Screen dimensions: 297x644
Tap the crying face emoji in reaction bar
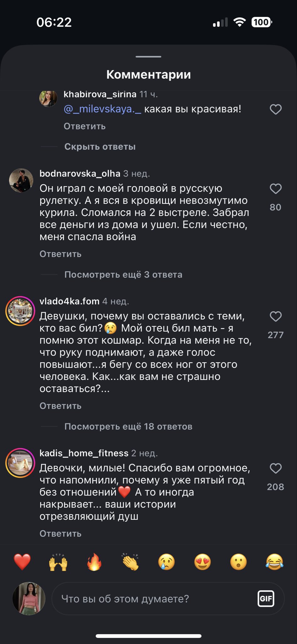(167, 562)
